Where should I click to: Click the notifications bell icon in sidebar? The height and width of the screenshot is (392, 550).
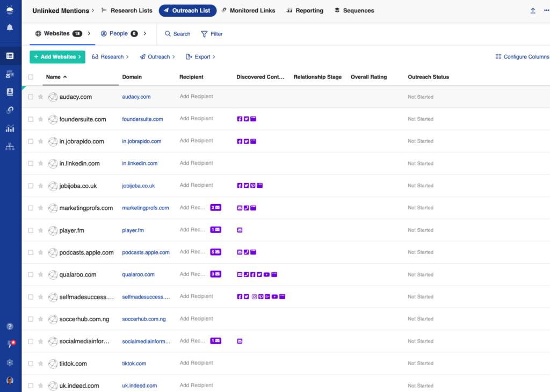click(10, 27)
